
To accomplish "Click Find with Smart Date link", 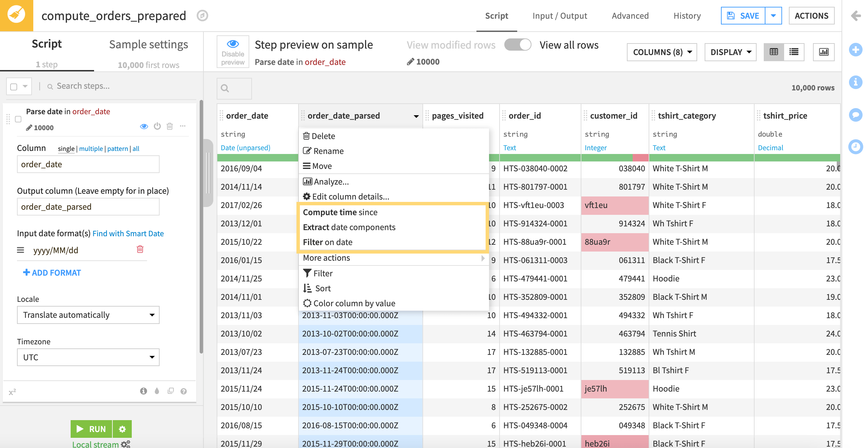I will point(128,234).
